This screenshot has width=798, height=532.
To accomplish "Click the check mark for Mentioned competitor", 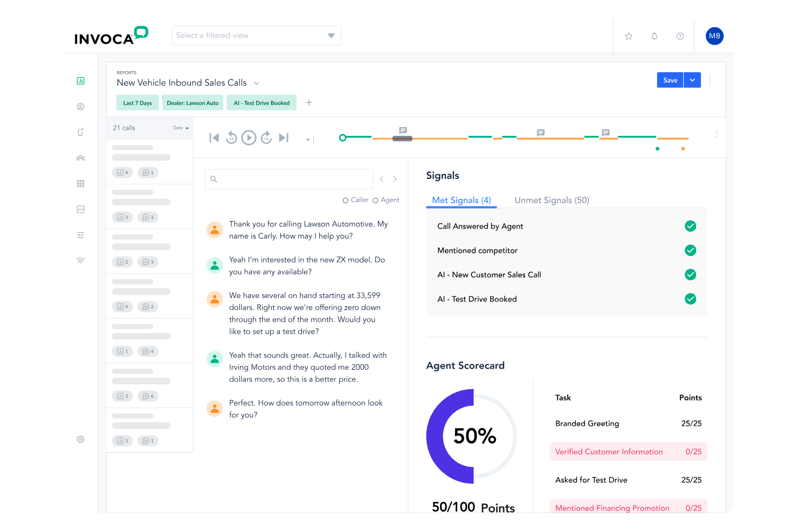I will coord(690,251).
